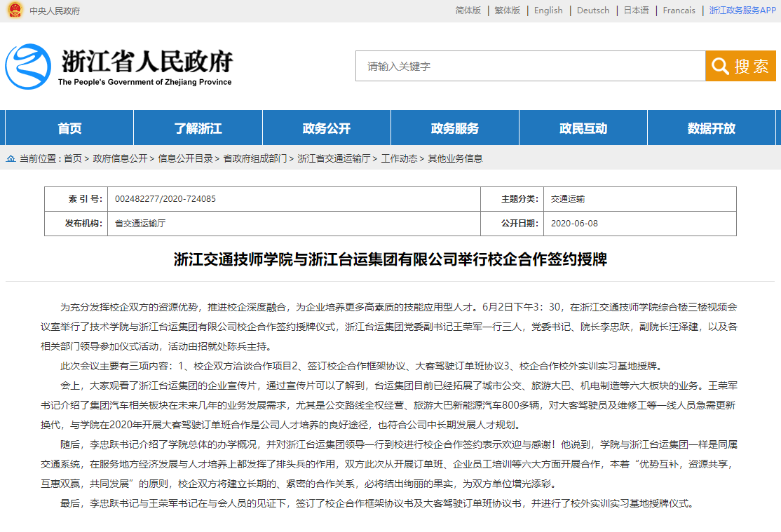Click the 公开日期 label cell
Viewport: 781px width, 532px height.
point(512,223)
